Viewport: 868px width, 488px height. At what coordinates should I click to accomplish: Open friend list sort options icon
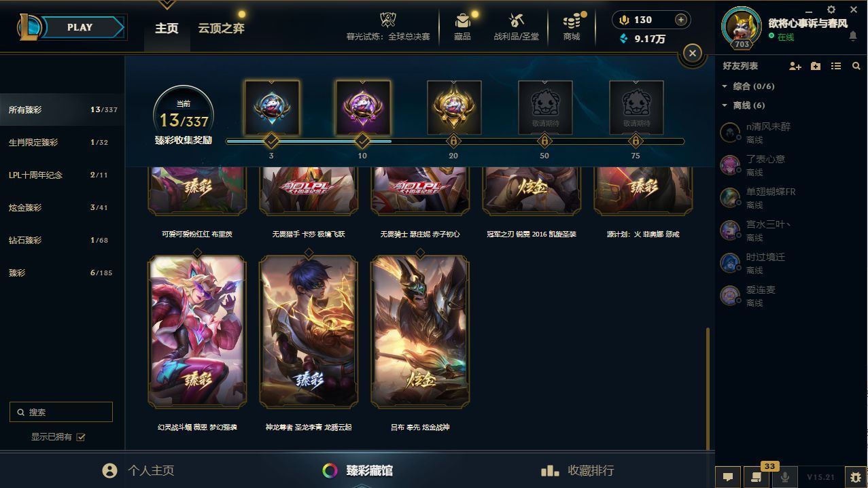(x=836, y=66)
